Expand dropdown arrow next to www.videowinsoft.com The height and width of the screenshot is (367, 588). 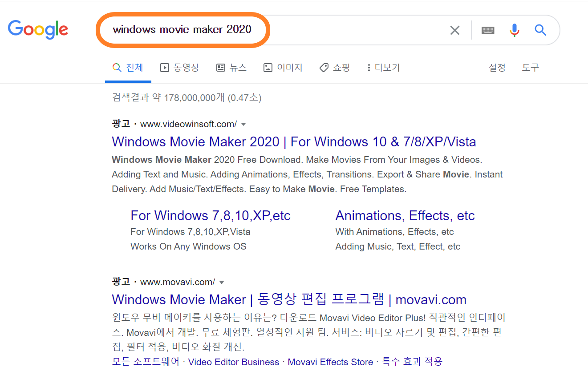(243, 125)
